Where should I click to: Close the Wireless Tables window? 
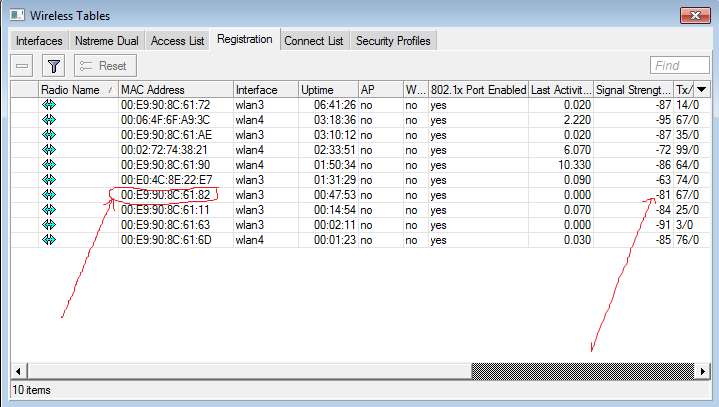[695, 16]
